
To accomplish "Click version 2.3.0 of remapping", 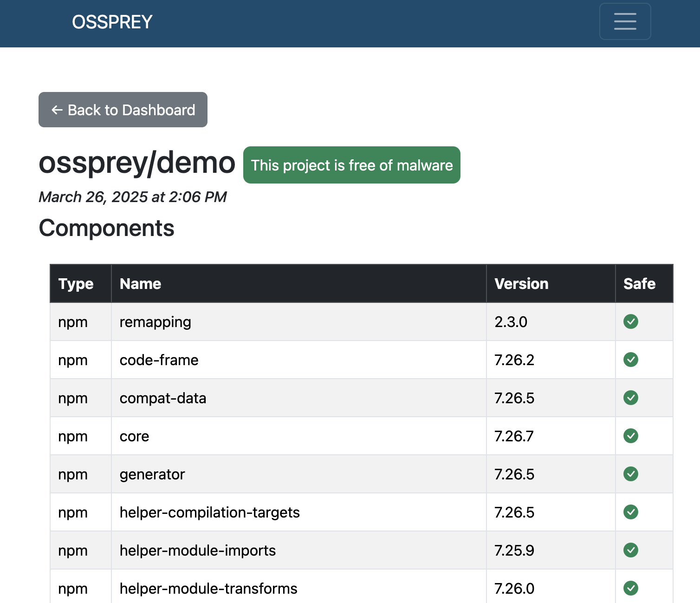I will pos(511,322).
